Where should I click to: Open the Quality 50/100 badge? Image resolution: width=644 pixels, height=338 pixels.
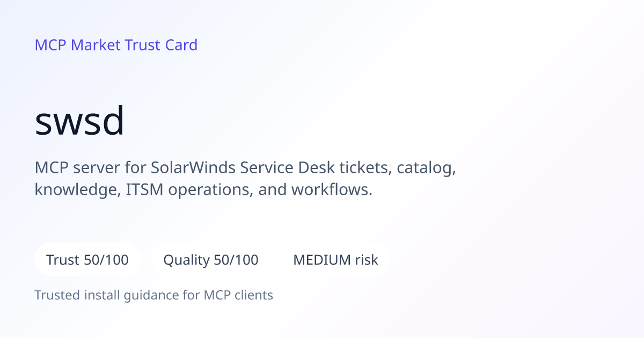point(211,260)
